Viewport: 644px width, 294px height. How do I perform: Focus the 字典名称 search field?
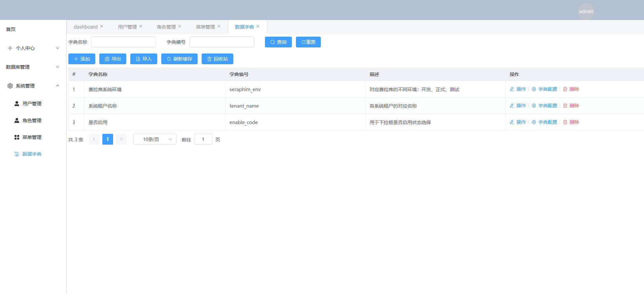(x=124, y=42)
